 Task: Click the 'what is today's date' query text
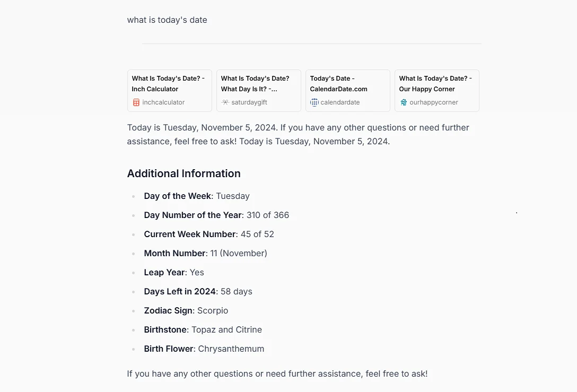coord(167,20)
